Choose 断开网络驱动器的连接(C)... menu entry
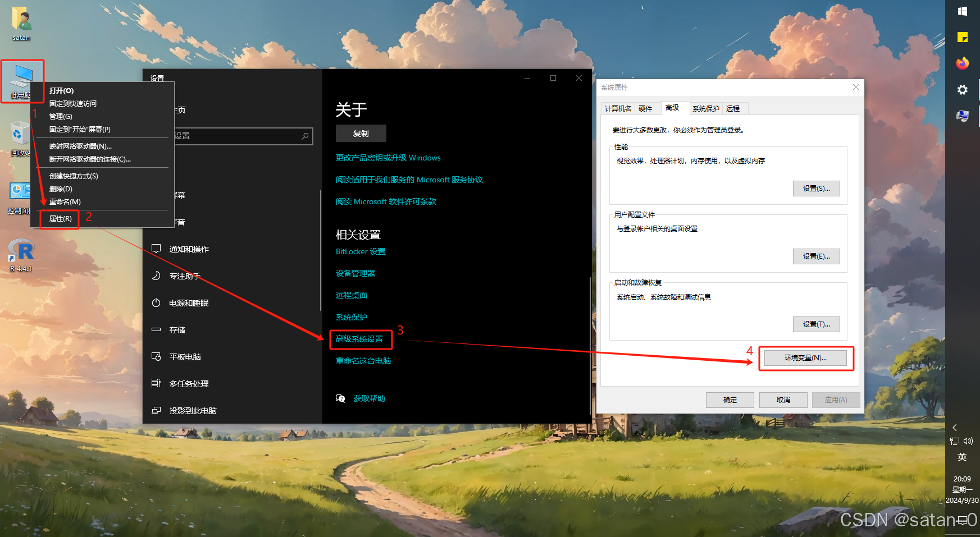Image resolution: width=980 pixels, height=537 pixels. [102, 159]
